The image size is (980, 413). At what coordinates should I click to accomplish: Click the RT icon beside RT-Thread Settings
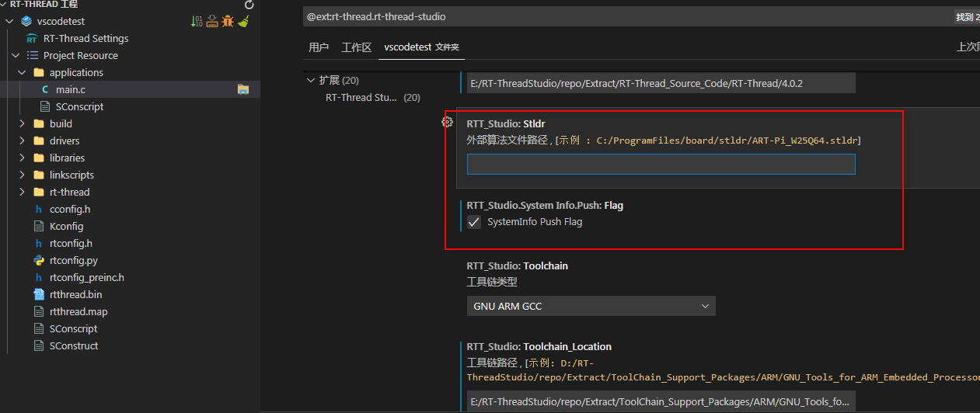pyautogui.click(x=32, y=39)
